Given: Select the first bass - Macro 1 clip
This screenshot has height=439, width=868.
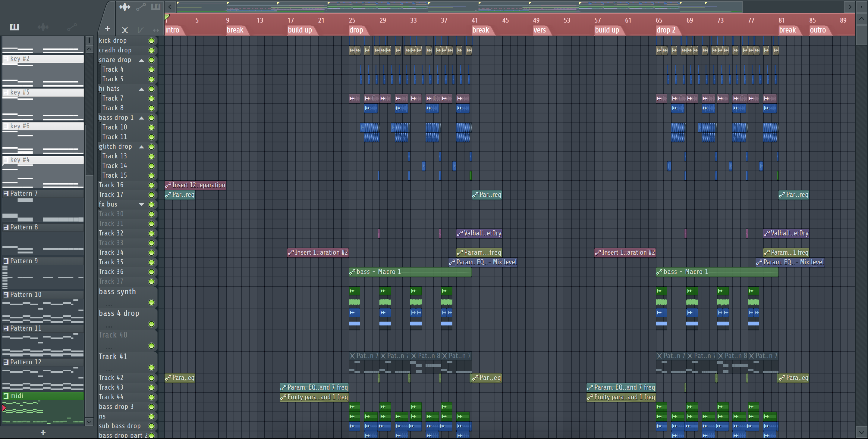Looking at the screenshot, I should [410, 272].
